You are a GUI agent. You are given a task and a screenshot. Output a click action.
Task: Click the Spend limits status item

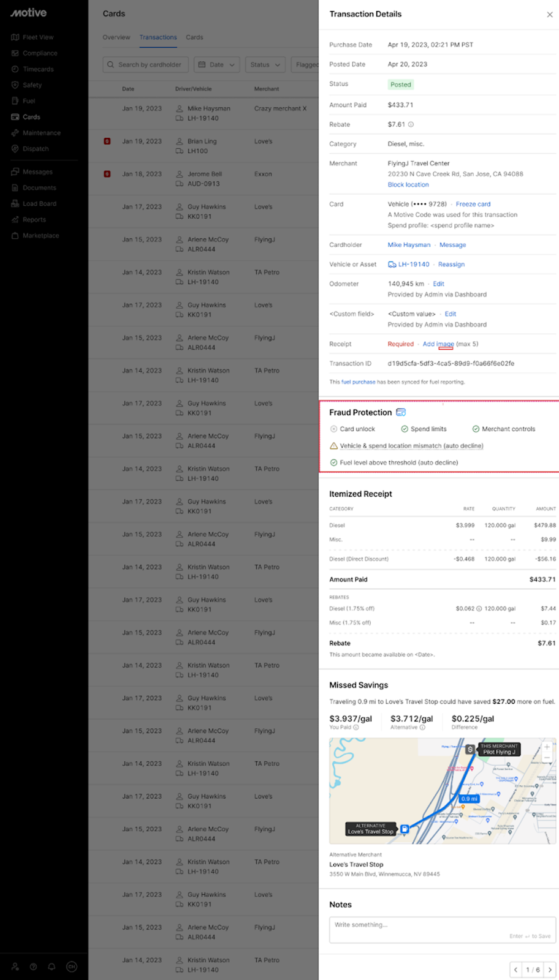424,429
